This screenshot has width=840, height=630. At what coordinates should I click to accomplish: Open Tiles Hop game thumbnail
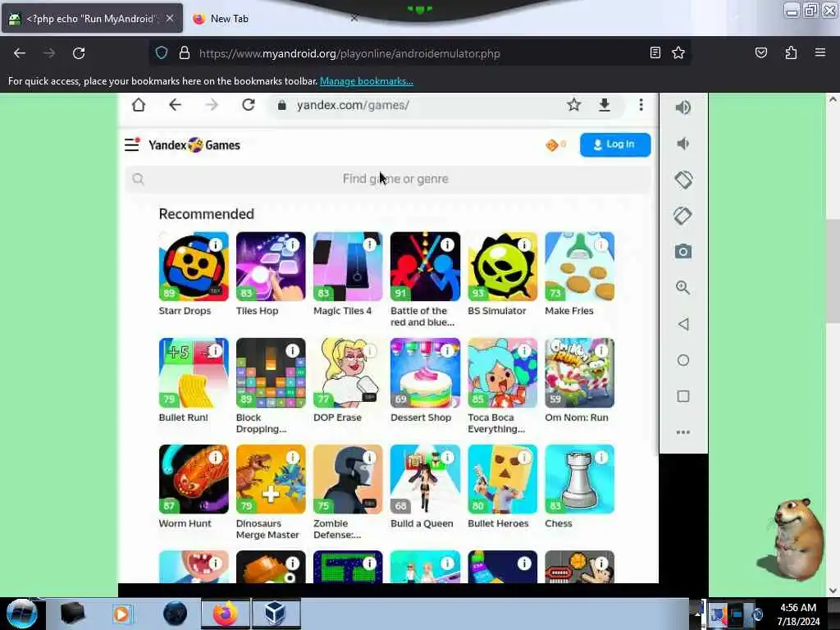(271, 267)
